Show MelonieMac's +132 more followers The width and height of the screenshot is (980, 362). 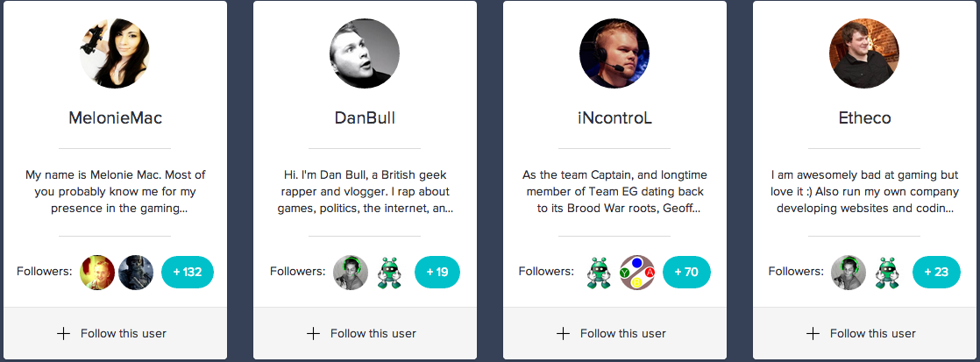point(188,272)
